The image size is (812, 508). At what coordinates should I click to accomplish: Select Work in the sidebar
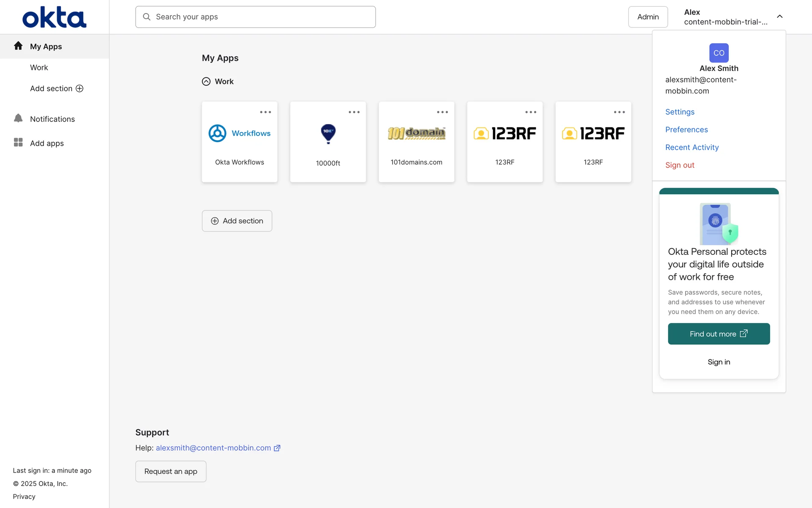click(x=39, y=67)
